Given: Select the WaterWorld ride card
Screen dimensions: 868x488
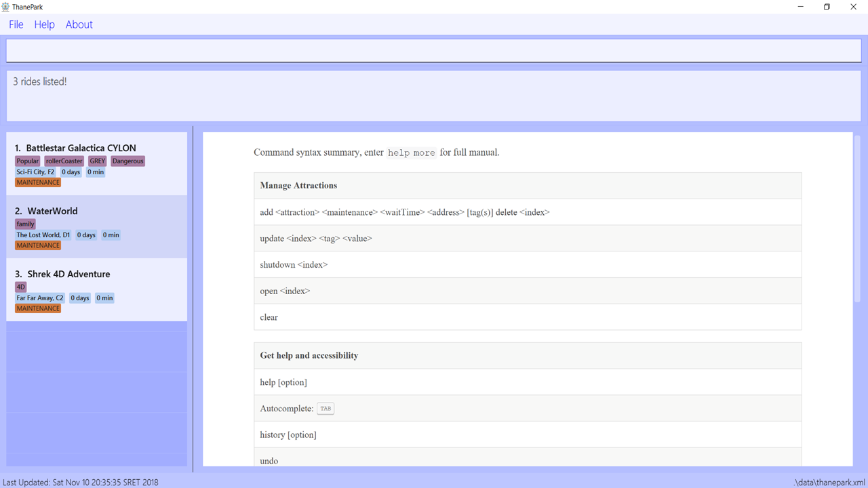Looking at the screenshot, I should click(x=97, y=227).
